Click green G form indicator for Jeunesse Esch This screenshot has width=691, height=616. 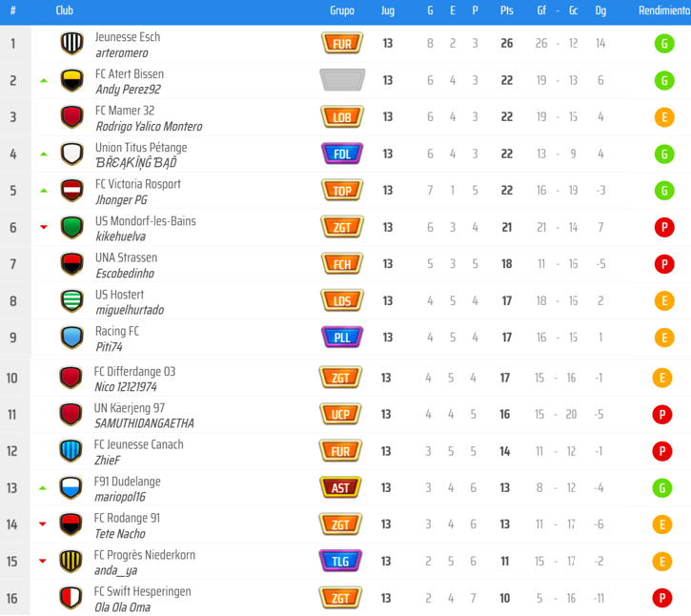tap(663, 44)
